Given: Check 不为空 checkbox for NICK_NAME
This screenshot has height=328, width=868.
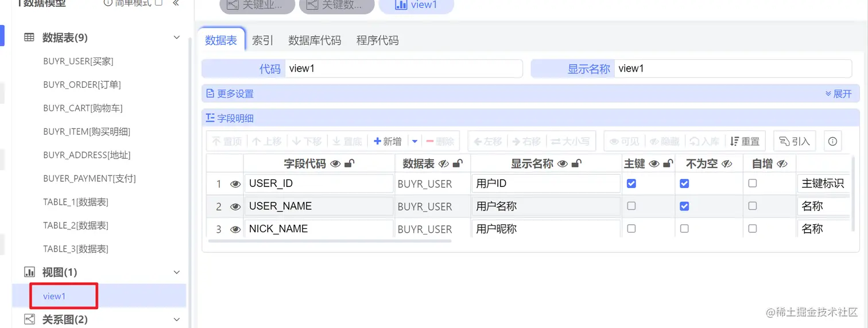Looking at the screenshot, I should [x=684, y=228].
